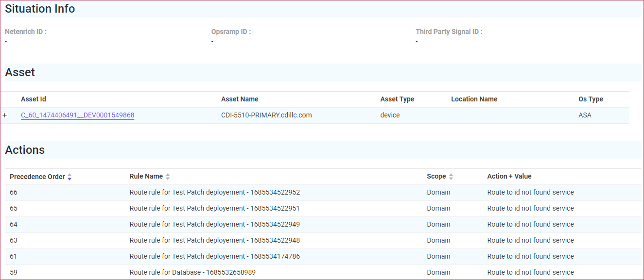Image resolution: width=644 pixels, height=280 pixels.
Task: Click the Scope column sort arrows icon
Action: pos(451,177)
